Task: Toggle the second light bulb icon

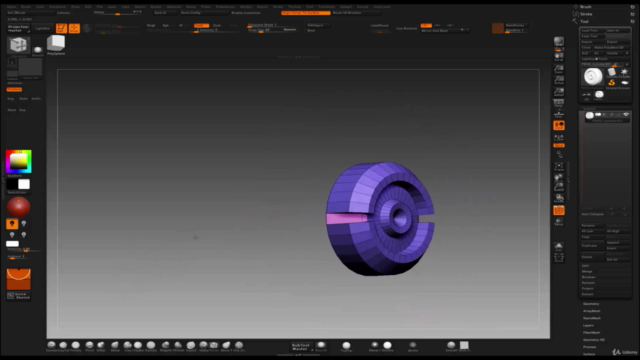Action: [x=24, y=224]
